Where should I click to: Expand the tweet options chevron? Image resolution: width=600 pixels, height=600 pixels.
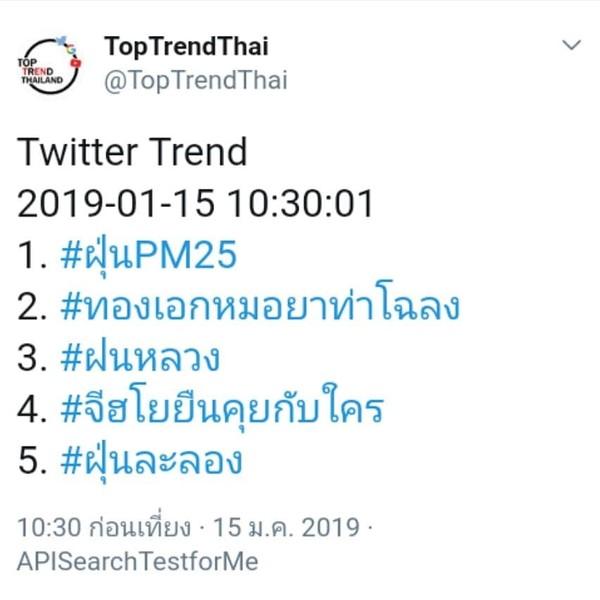572,47
